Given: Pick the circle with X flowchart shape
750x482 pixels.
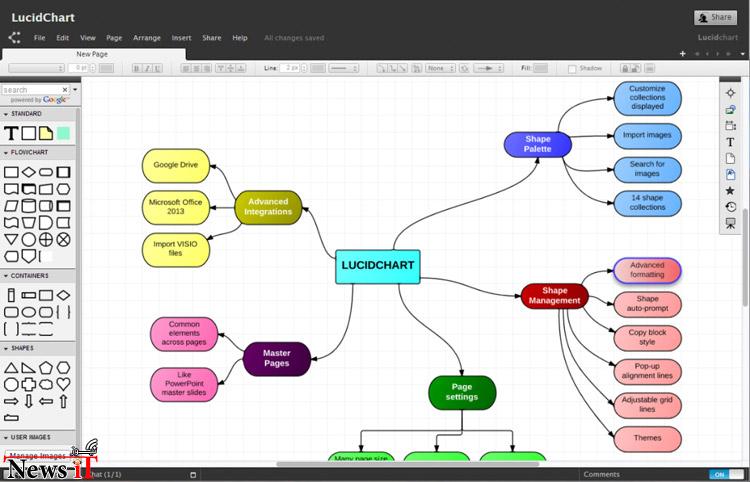Looking at the screenshot, I should tap(64, 239).
